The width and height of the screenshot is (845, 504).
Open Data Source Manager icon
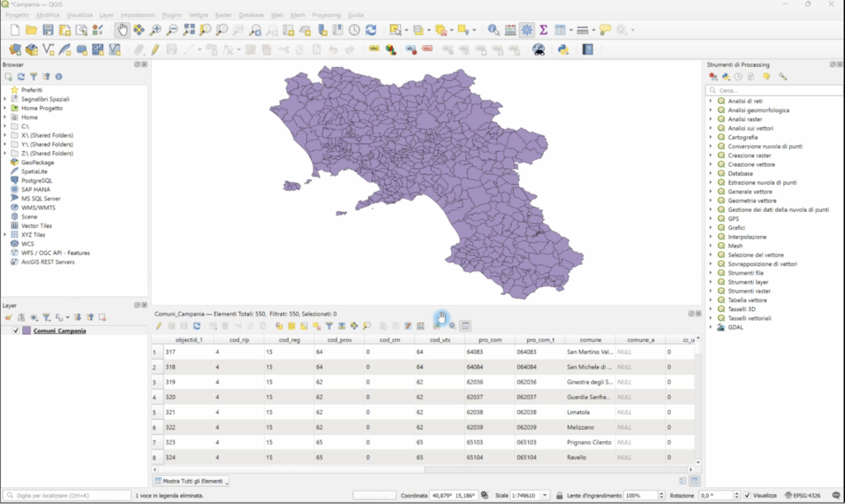click(x=15, y=49)
